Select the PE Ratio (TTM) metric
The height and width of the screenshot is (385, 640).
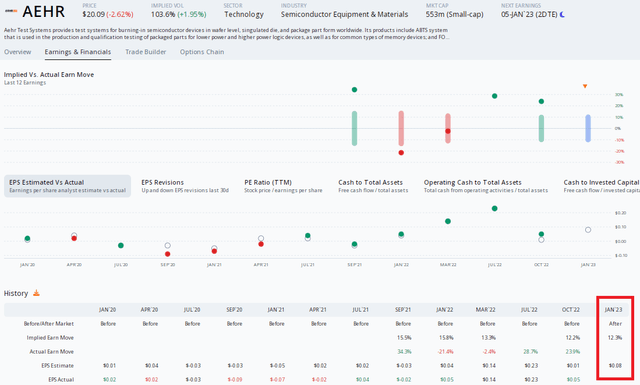pyautogui.click(x=283, y=186)
